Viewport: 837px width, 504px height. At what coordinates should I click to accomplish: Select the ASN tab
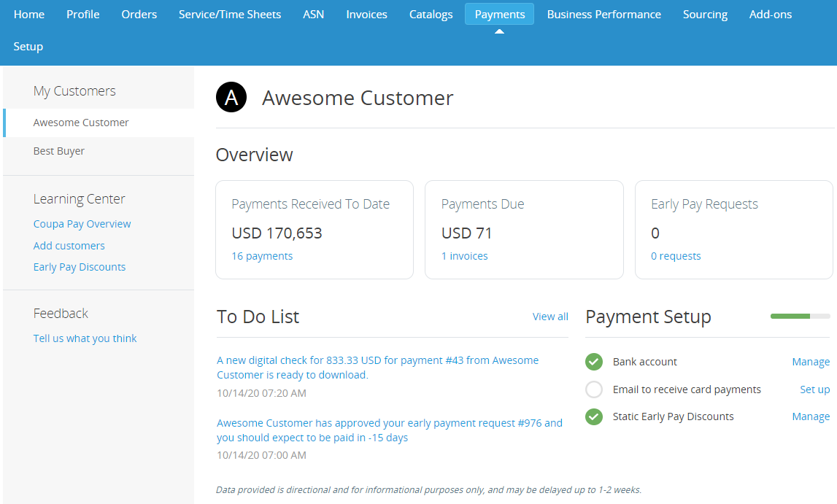[x=313, y=15]
